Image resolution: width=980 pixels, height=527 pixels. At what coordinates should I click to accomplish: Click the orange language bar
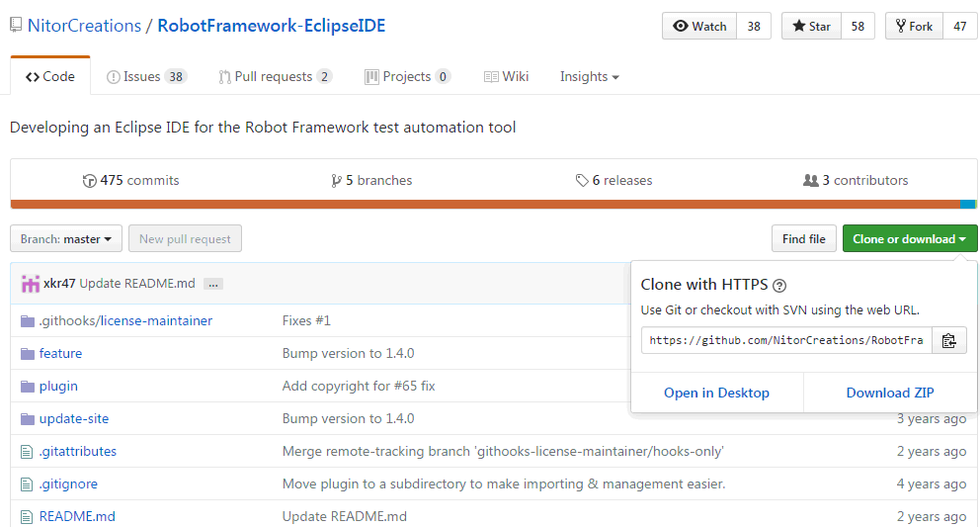(484, 205)
